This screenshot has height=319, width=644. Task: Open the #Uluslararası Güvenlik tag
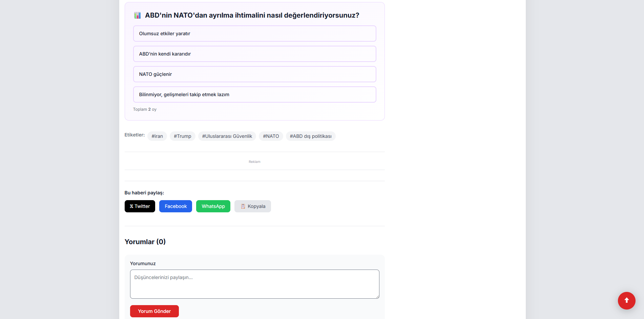tap(227, 136)
